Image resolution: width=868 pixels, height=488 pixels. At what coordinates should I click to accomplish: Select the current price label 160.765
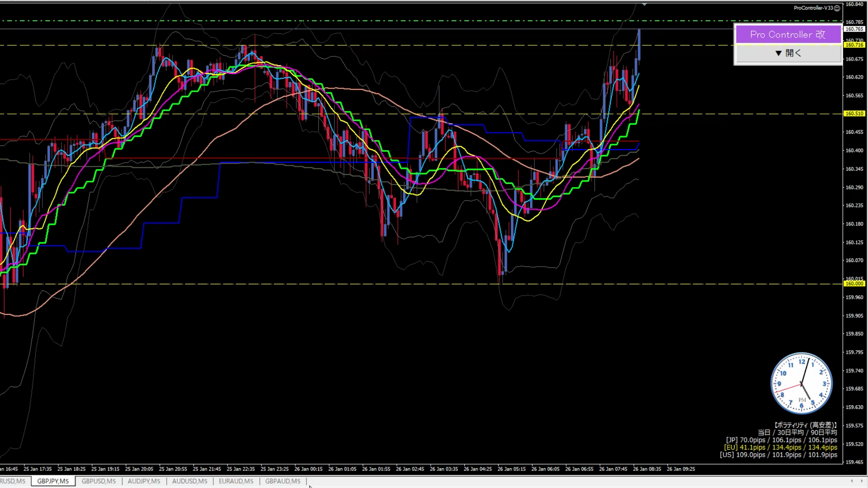click(854, 29)
